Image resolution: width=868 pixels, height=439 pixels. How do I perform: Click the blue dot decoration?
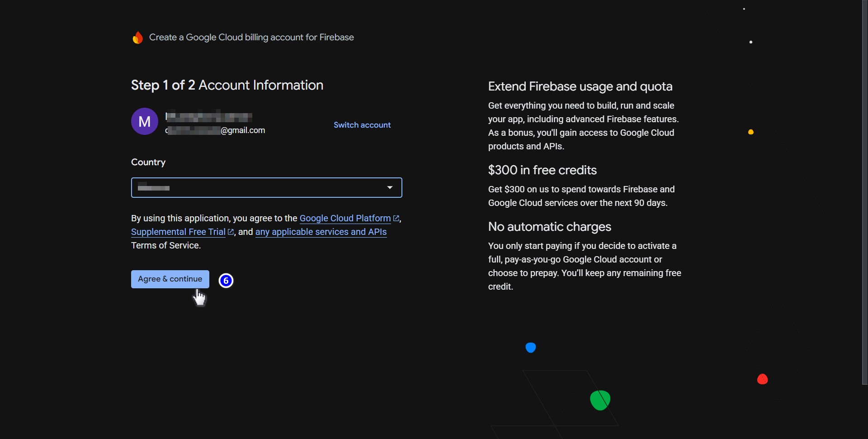point(531,348)
